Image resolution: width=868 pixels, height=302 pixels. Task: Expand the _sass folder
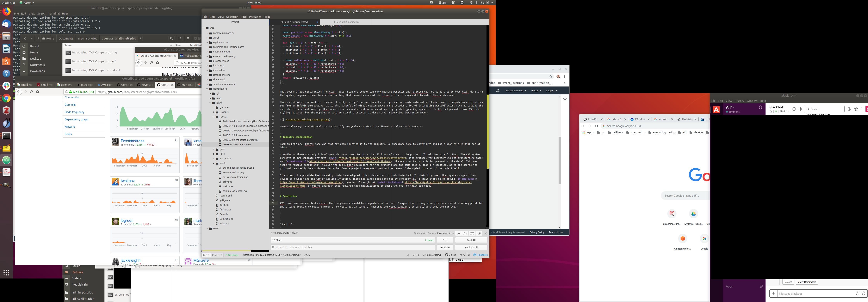click(214, 149)
